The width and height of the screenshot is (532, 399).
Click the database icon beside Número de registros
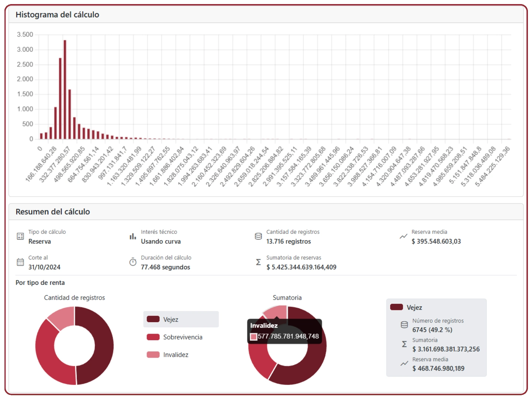(404, 325)
